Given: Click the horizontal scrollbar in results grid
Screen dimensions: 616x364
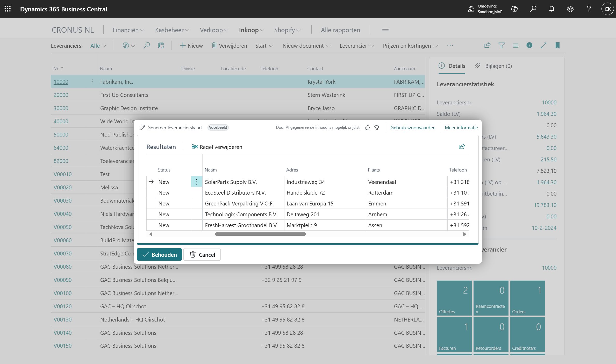Looking at the screenshot, I should click(260, 234).
